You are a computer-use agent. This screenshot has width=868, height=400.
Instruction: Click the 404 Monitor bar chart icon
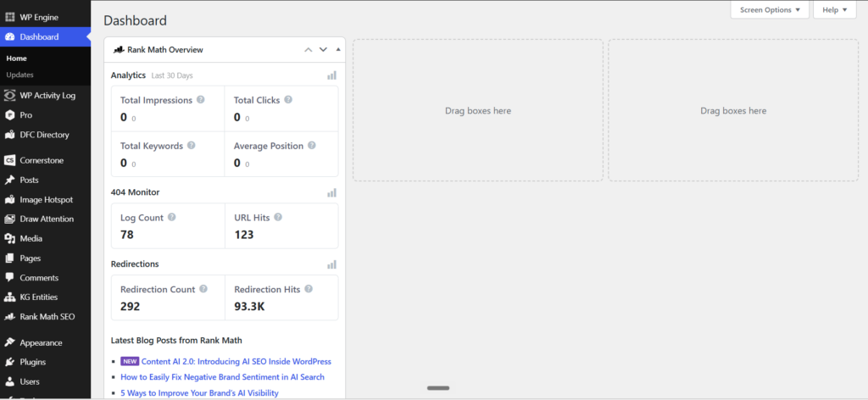tap(331, 192)
